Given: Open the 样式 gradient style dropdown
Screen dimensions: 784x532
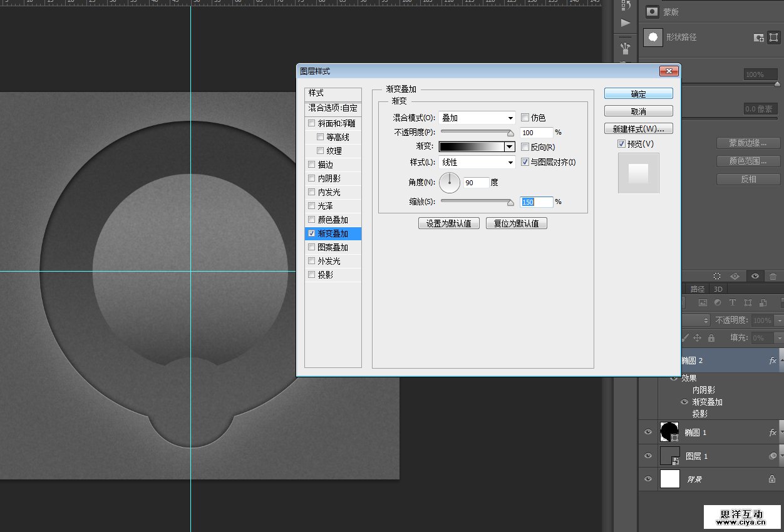Looking at the screenshot, I should 477,162.
